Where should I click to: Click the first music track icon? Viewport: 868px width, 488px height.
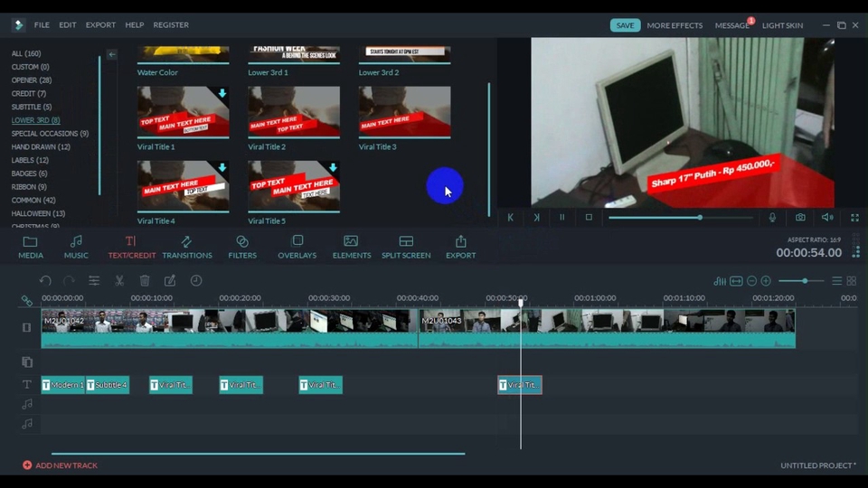26,405
